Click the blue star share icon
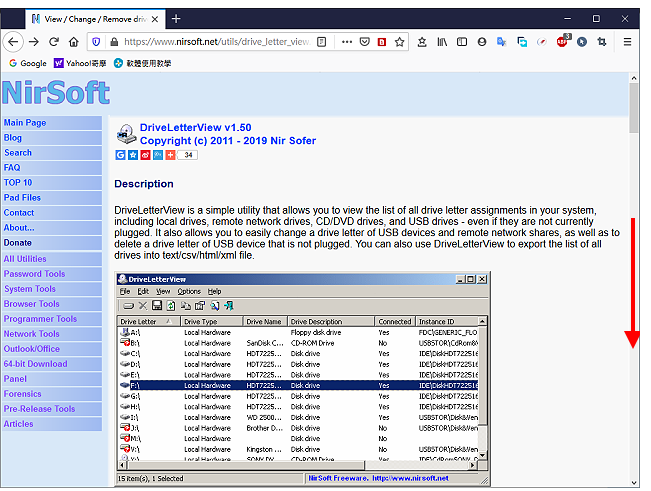 point(133,155)
